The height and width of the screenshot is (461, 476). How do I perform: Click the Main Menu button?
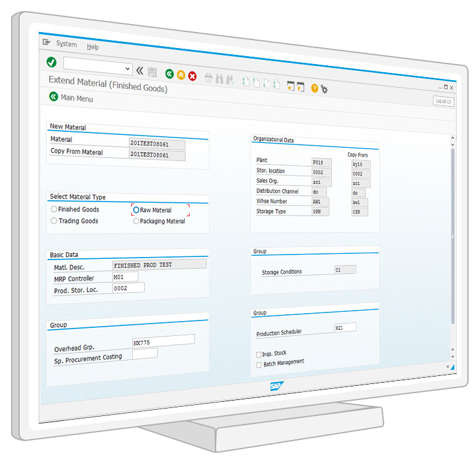[71, 97]
